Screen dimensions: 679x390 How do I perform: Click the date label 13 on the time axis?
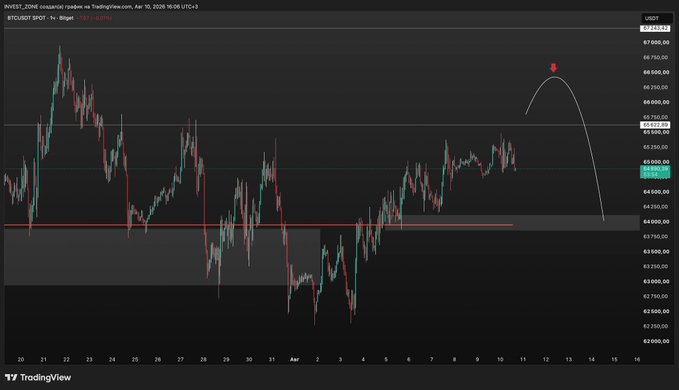569,359
